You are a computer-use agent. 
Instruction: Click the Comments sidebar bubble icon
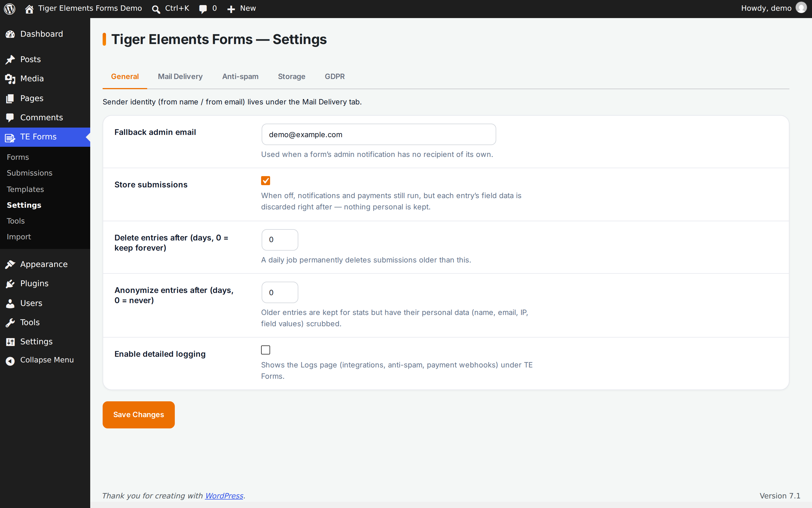10,118
